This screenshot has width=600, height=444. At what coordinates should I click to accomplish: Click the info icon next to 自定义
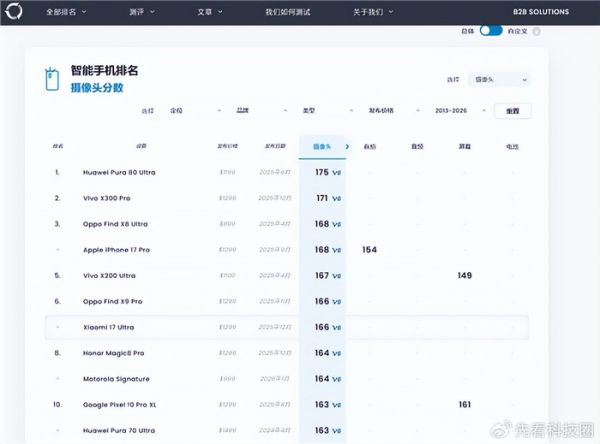(x=537, y=31)
